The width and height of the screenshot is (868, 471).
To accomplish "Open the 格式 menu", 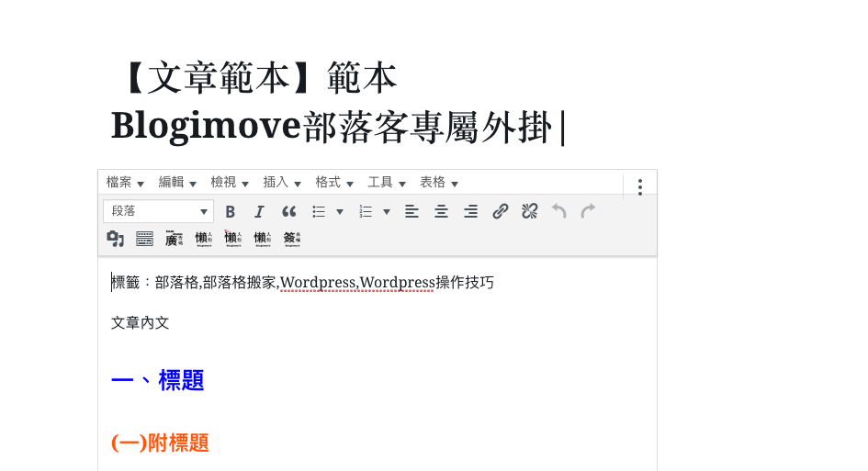I will (x=334, y=183).
